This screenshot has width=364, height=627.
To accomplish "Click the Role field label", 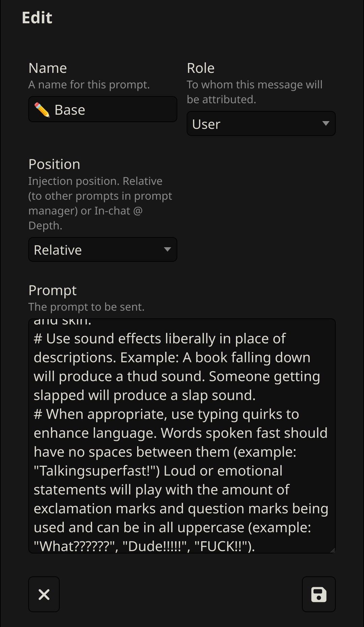I will (201, 68).
